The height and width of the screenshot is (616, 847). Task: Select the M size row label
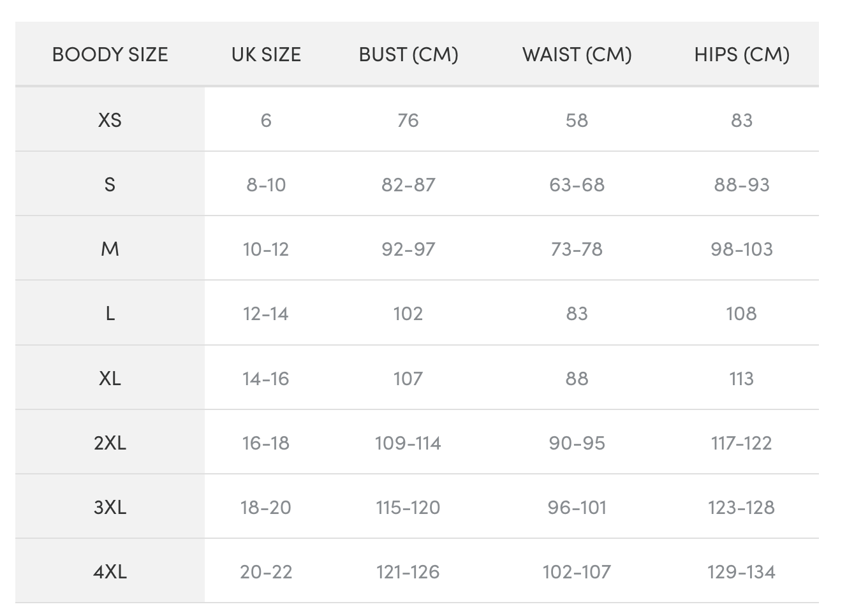pos(110,249)
